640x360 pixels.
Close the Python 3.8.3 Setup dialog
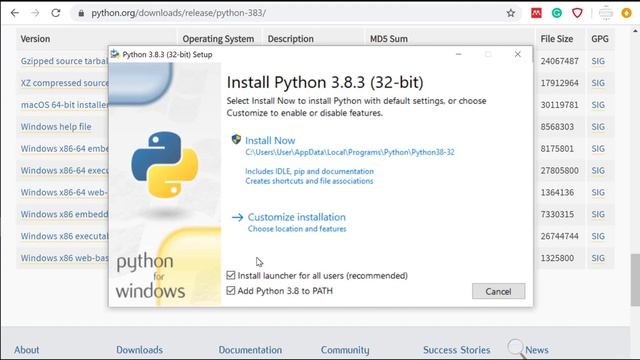point(518,54)
